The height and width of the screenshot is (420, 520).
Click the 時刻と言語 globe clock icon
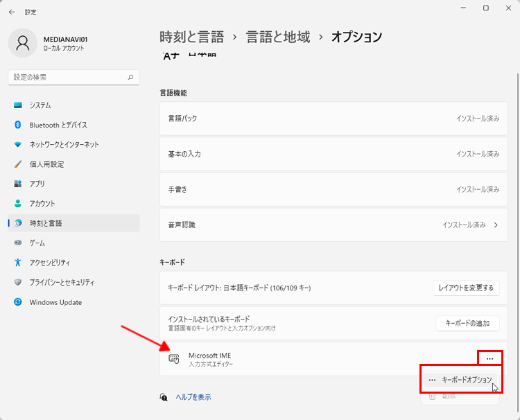(x=18, y=223)
